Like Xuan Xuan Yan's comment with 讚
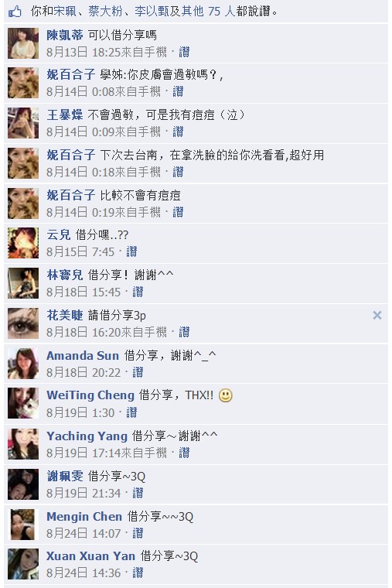Viewport: 392px width, 588px height. [x=138, y=573]
